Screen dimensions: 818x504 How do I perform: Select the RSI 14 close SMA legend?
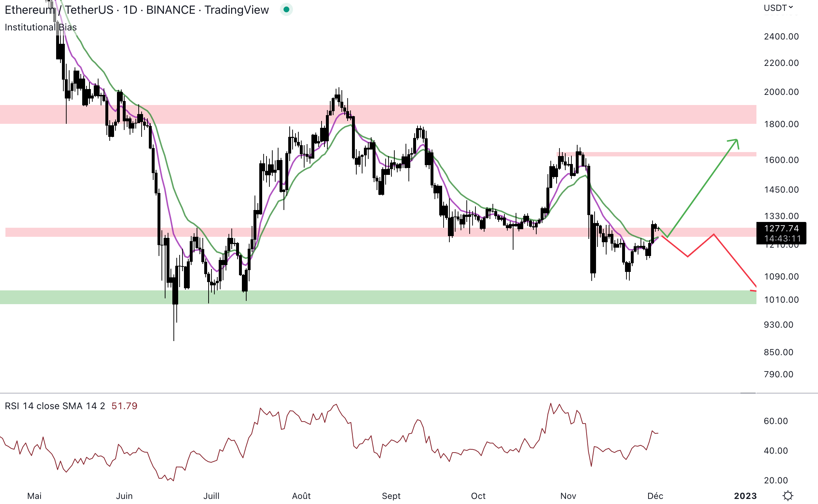[x=55, y=406]
